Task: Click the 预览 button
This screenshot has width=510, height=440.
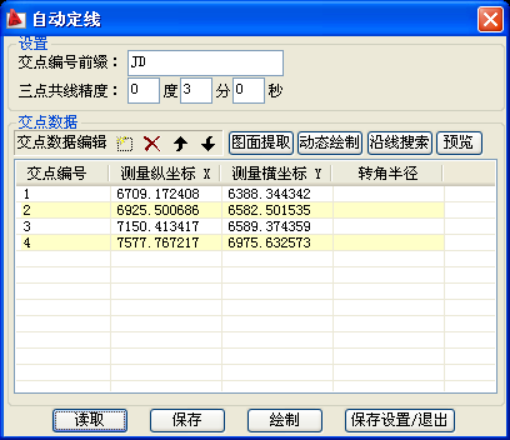Action: click(x=459, y=143)
